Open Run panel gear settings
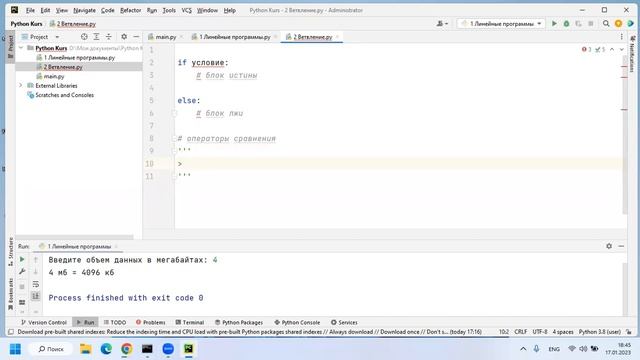 609,246
